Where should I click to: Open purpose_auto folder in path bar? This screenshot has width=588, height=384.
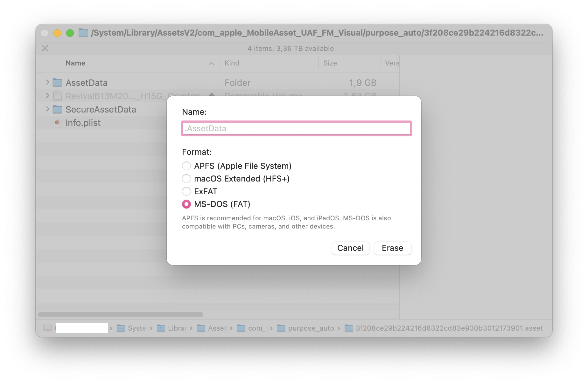(305, 328)
